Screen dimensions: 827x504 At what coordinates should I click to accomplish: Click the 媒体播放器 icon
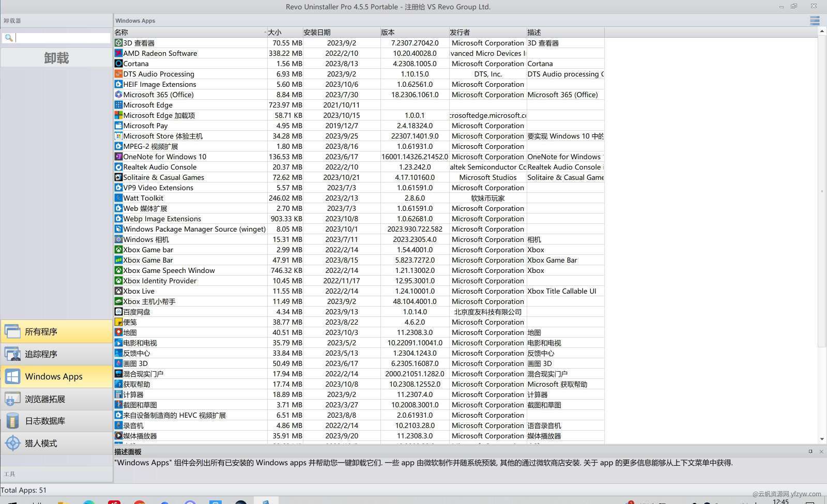tap(118, 436)
